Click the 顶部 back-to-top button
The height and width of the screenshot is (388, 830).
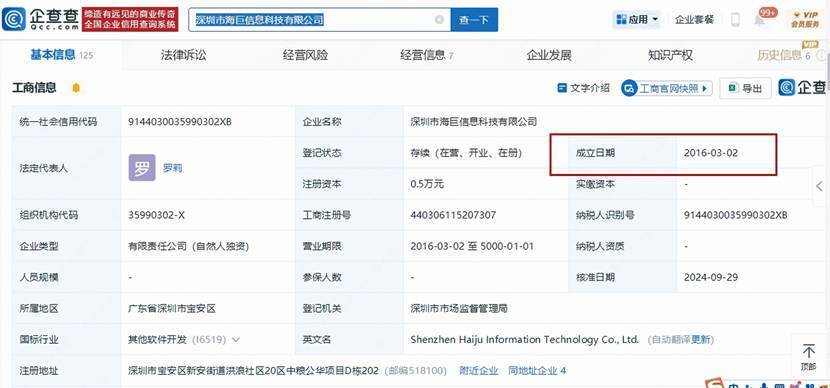pos(808,357)
